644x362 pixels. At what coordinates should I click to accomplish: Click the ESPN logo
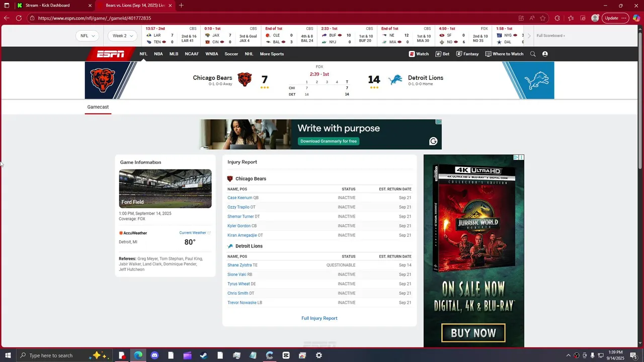[111, 54]
